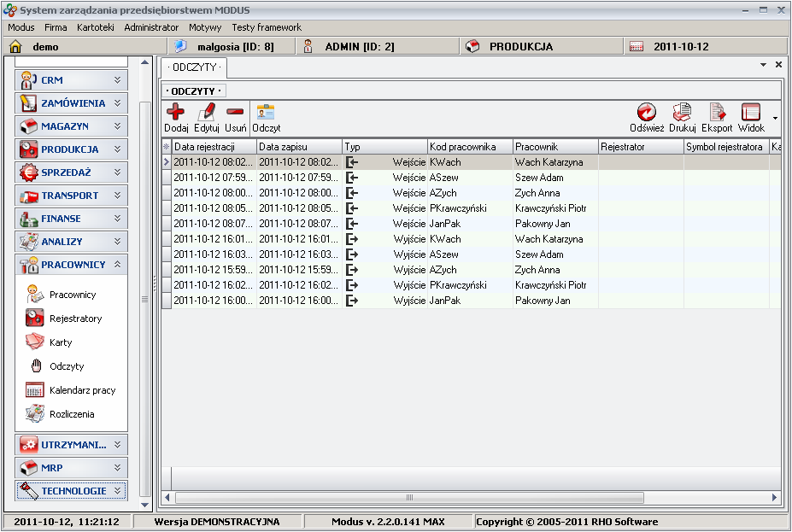This screenshot has width=792, height=532.
Task: Open Pracownicy item in sidebar list
Action: [x=73, y=295]
